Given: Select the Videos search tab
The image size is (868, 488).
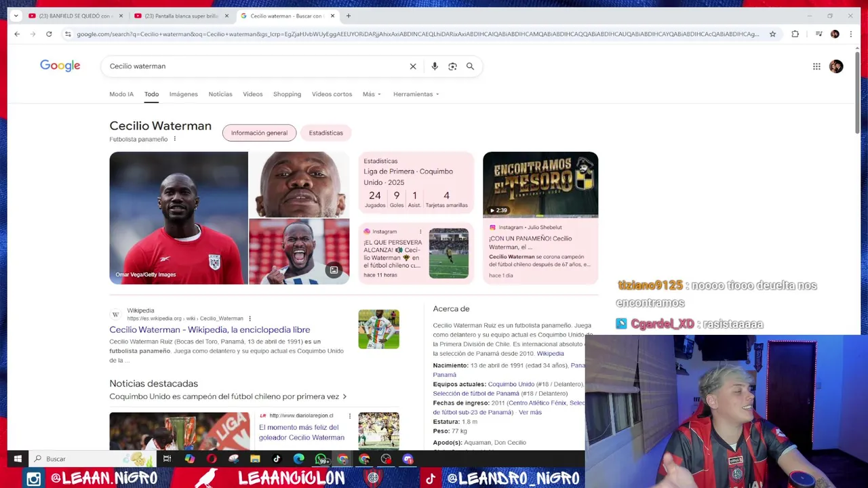Looking at the screenshot, I should tap(252, 94).
